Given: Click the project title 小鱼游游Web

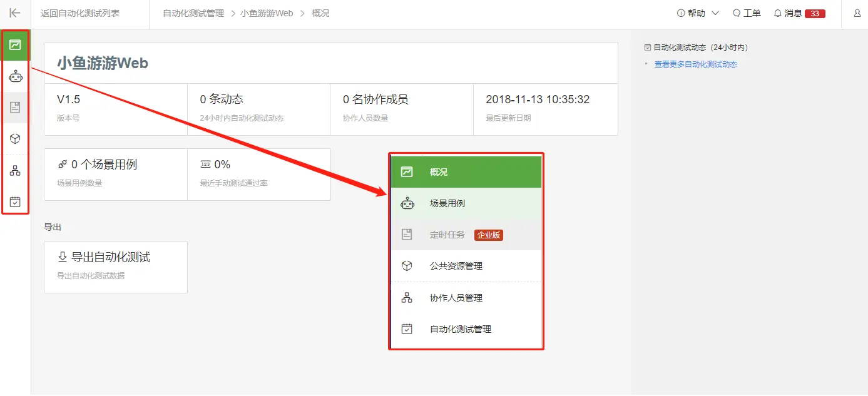Looking at the screenshot, I should tap(103, 63).
